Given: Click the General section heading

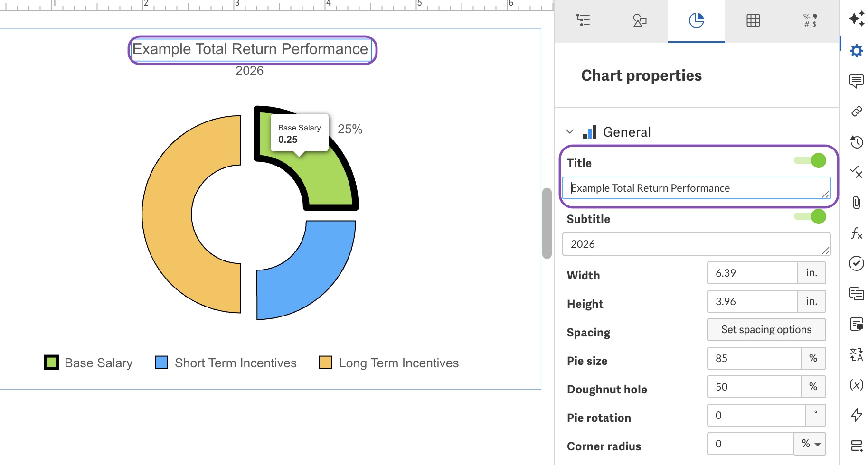Looking at the screenshot, I should (627, 132).
